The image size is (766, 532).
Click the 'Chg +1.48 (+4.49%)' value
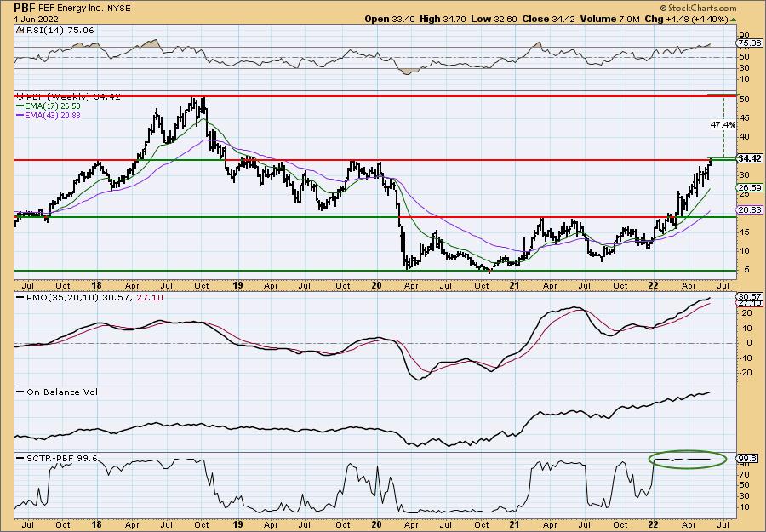(686, 19)
